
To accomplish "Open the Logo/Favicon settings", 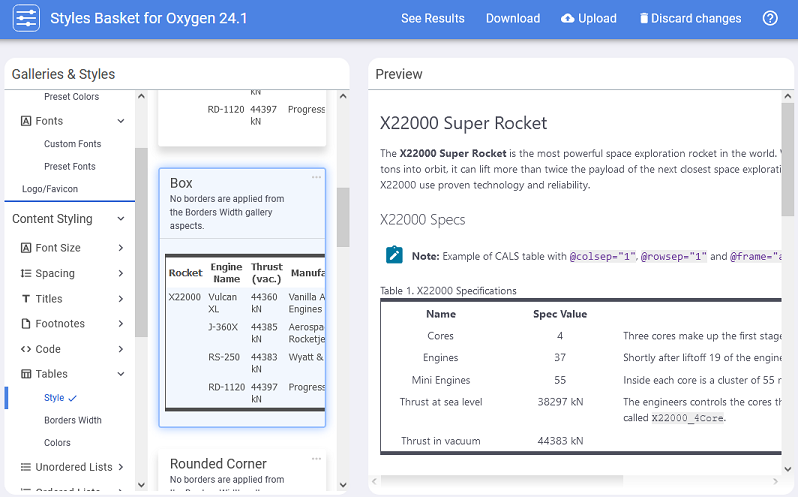I will [x=50, y=189].
